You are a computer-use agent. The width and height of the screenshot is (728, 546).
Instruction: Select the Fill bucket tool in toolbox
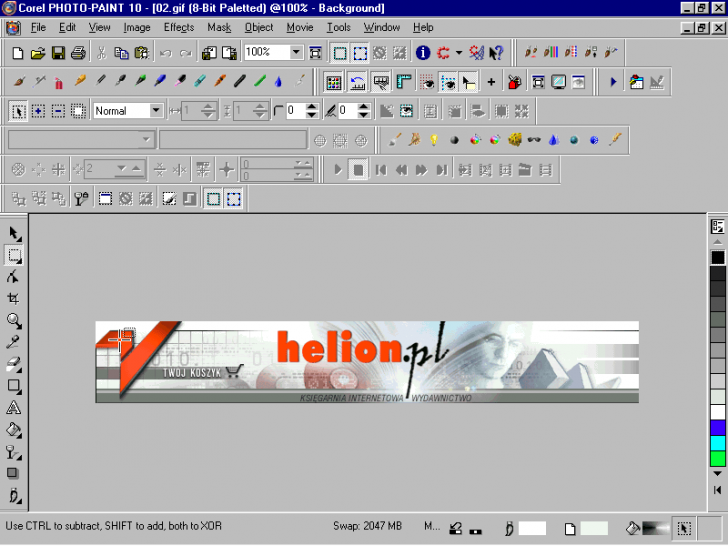(x=14, y=429)
